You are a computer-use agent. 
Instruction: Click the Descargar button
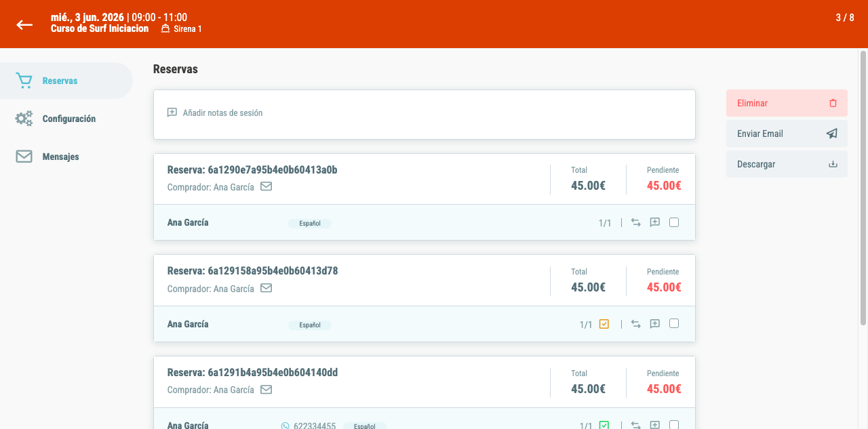coord(787,164)
